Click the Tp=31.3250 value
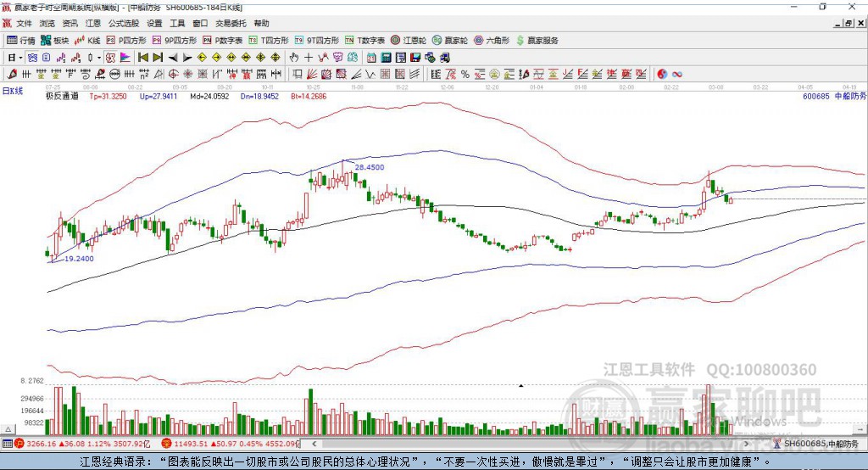The height and width of the screenshot is (470, 868). (108, 97)
